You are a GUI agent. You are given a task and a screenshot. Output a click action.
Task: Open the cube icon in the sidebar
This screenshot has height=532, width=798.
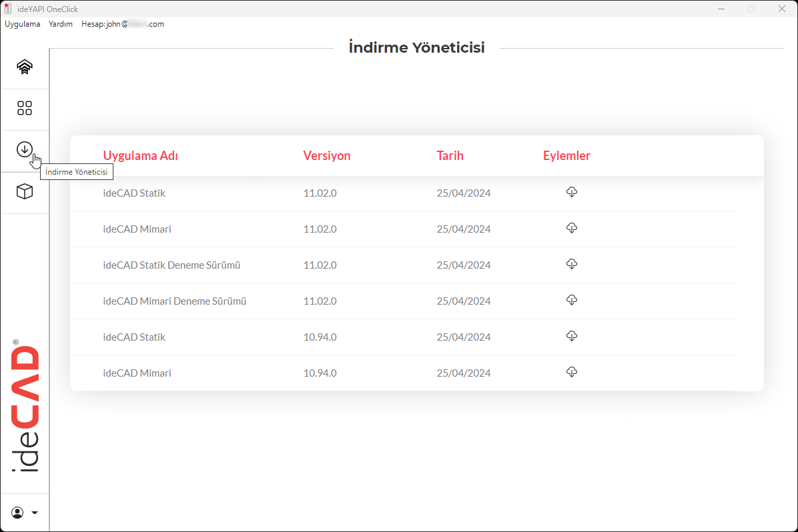25,192
